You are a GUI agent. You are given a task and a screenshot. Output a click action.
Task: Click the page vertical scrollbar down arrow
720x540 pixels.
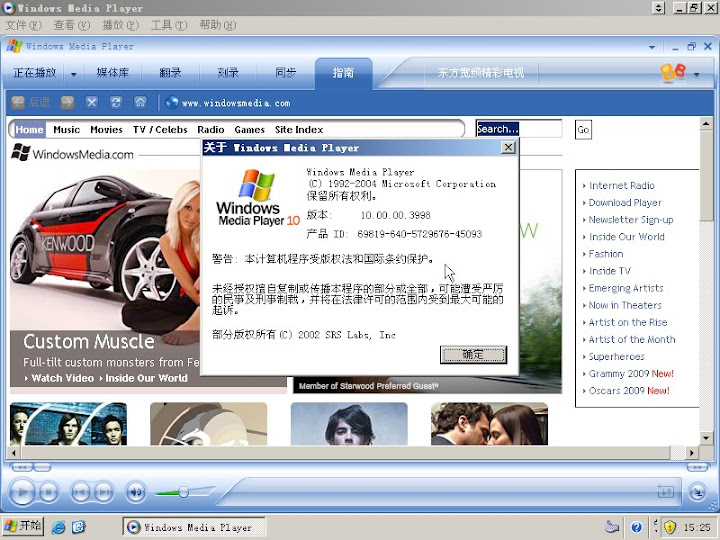tap(706, 438)
